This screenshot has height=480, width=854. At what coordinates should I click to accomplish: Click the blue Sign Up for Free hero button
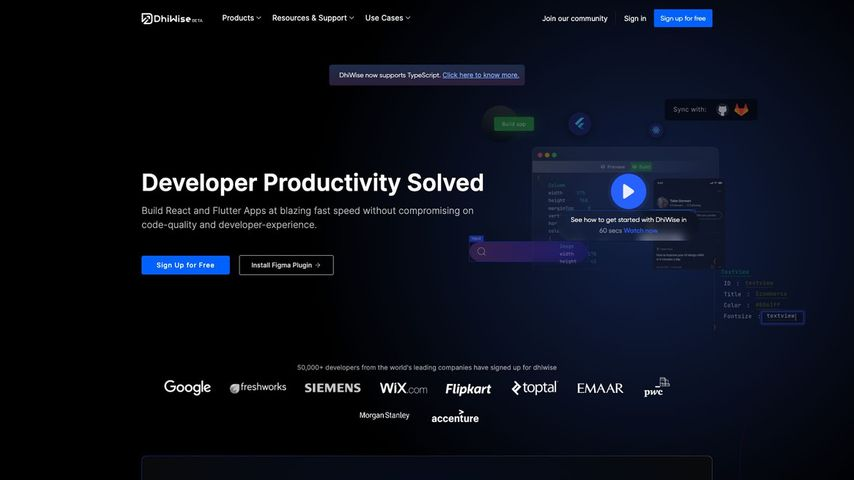click(x=185, y=265)
